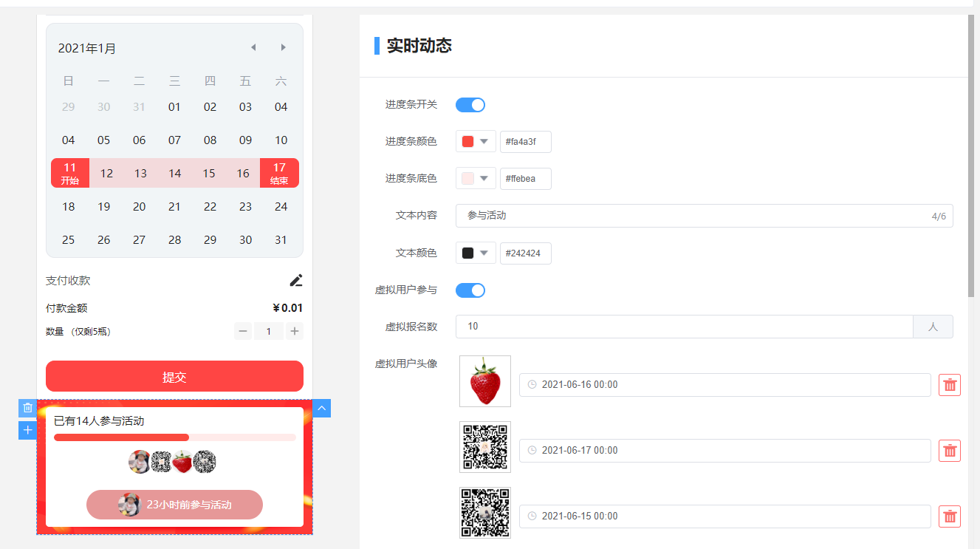Edit the #fa4a3f hex color field
The width and height of the screenshot is (980, 549).
[526, 142]
